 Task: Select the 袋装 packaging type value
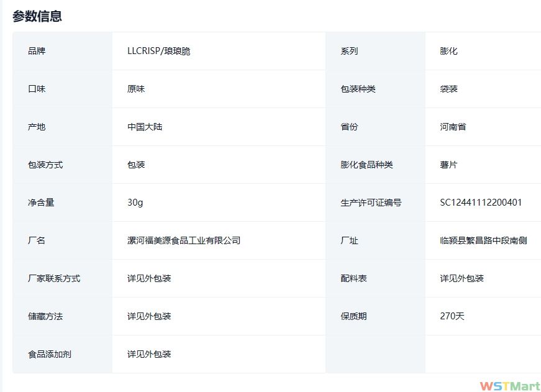(x=448, y=89)
